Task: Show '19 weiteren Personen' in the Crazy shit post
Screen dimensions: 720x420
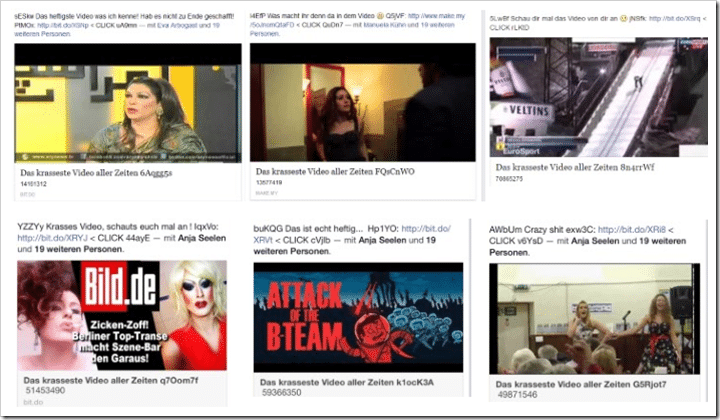Action: 587,246
